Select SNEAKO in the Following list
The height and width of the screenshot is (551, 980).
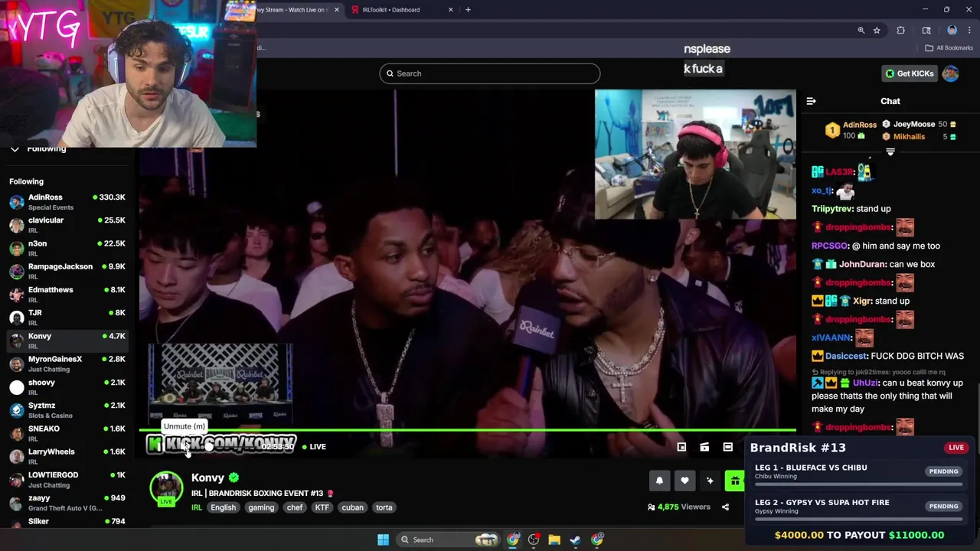[67, 433]
